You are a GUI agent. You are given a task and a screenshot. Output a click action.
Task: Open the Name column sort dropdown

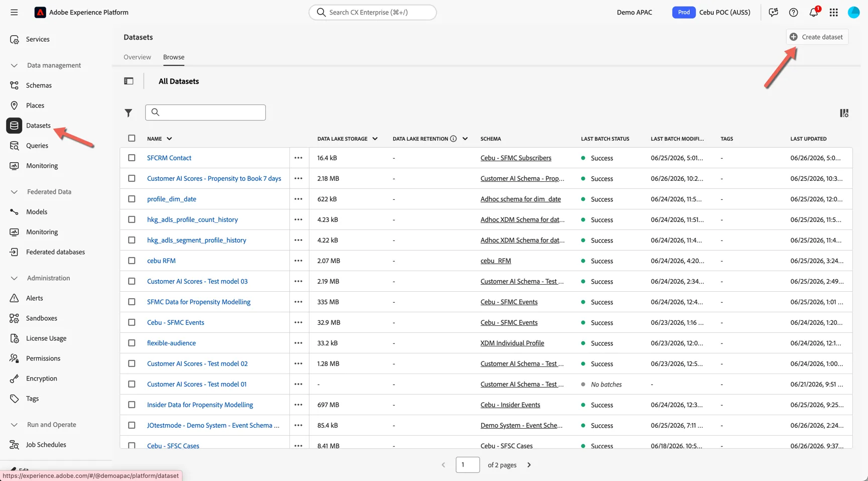coord(169,139)
